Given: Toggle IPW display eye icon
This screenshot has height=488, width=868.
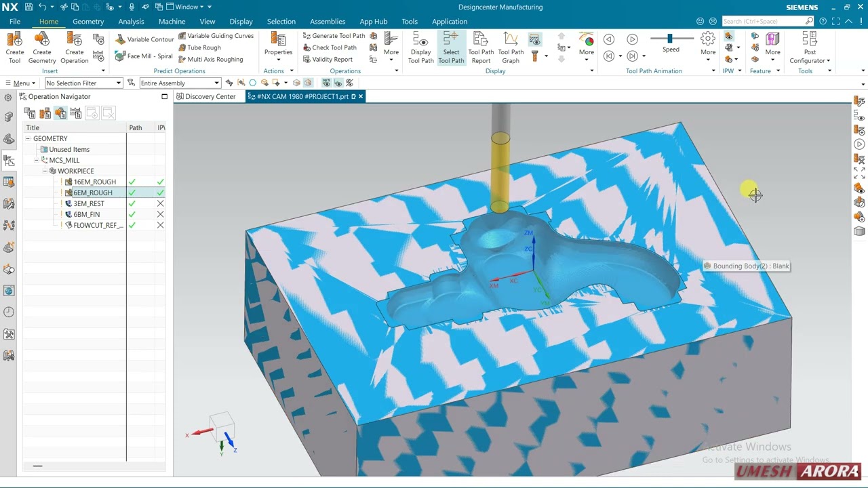Looking at the screenshot, I should 728,36.
